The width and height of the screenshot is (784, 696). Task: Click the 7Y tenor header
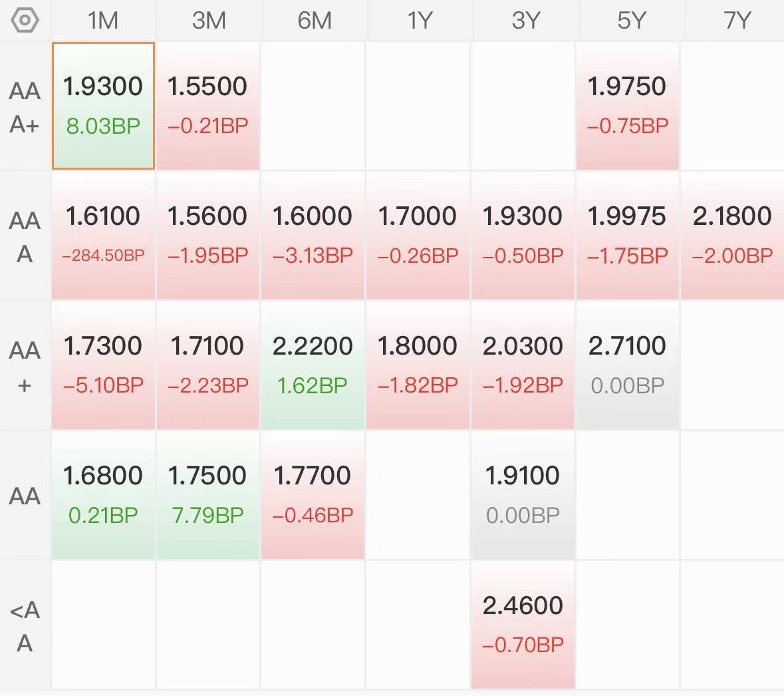click(x=736, y=21)
